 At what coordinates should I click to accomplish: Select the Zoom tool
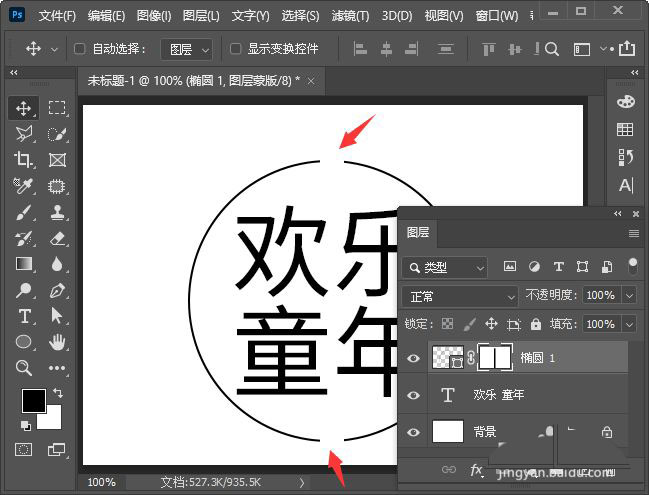click(24, 368)
